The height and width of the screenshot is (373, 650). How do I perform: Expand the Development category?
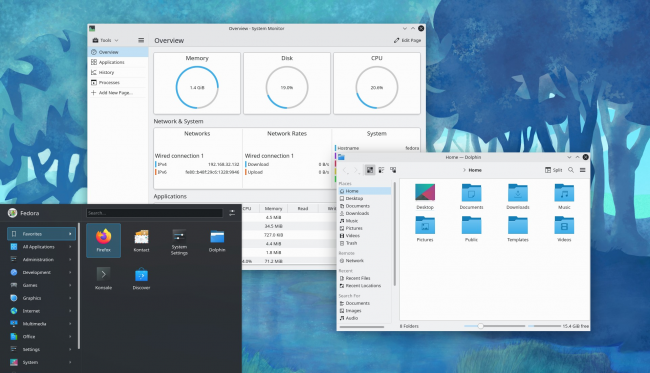pos(41,272)
